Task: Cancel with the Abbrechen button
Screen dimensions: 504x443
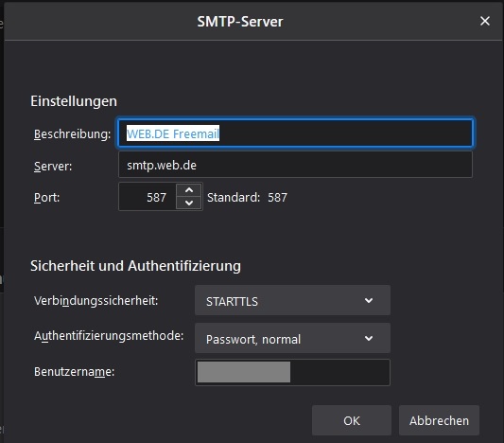Action: tap(439, 420)
